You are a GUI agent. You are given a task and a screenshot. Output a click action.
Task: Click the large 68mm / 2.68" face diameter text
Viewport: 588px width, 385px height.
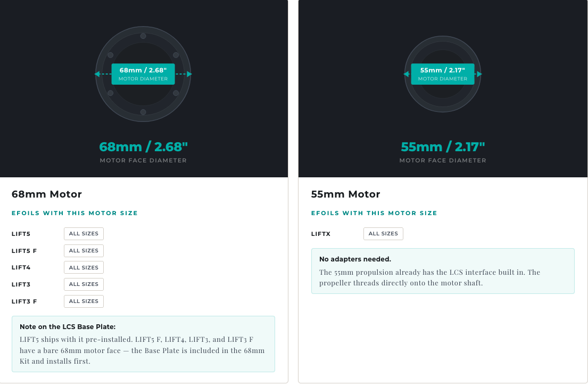point(143,147)
